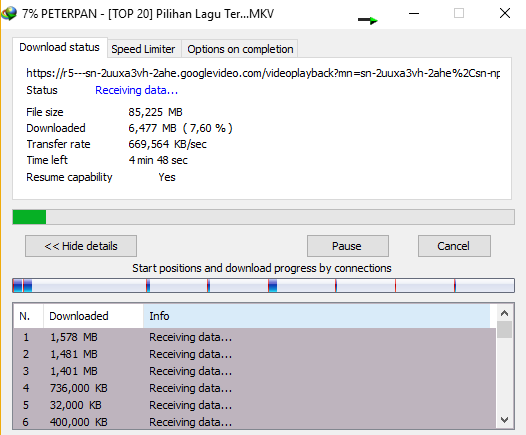Viewport: 526px width, 435px height.
Task: Click the N. column header
Action: [x=28, y=316]
